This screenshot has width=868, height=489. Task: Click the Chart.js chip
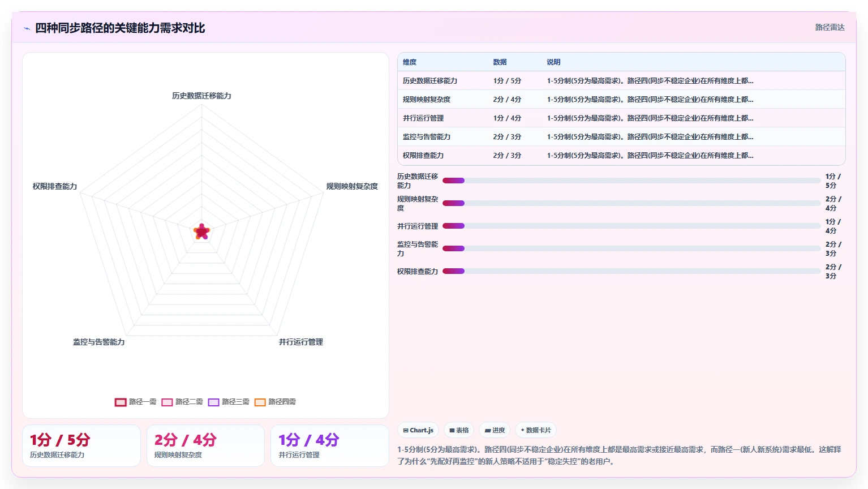click(x=418, y=430)
